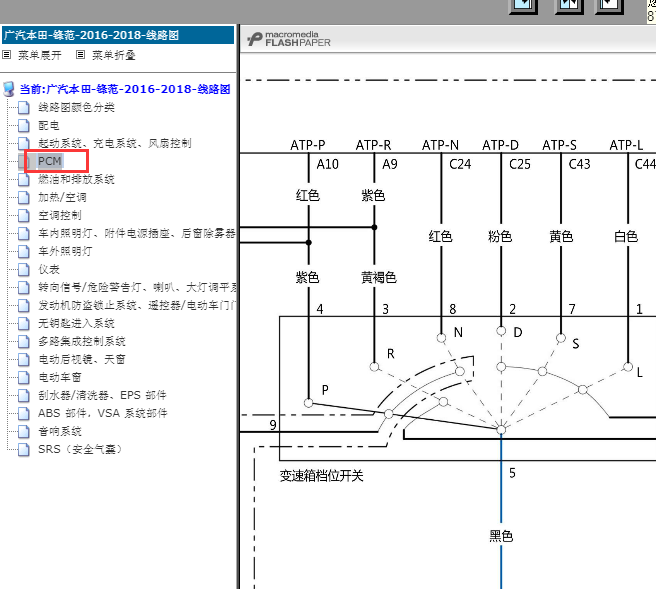Image resolution: width=656 pixels, height=589 pixels.
Task: Click connector pin label C25
Action: [x=520, y=164]
